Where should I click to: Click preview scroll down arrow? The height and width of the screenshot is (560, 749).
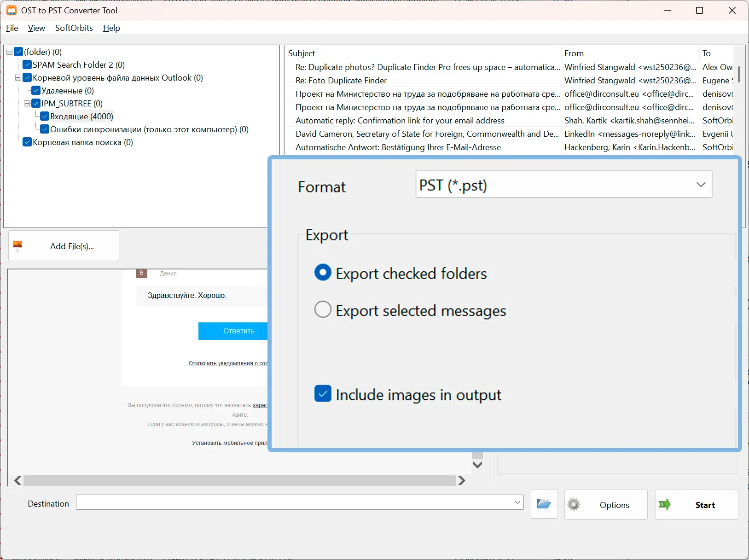coord(477,465)
